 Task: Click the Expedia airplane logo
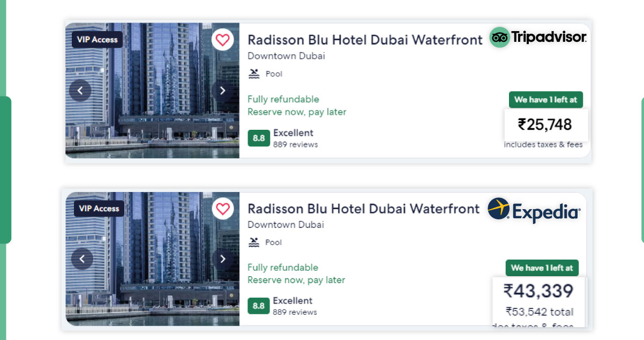pyautogui.click(x=498, y=208)
